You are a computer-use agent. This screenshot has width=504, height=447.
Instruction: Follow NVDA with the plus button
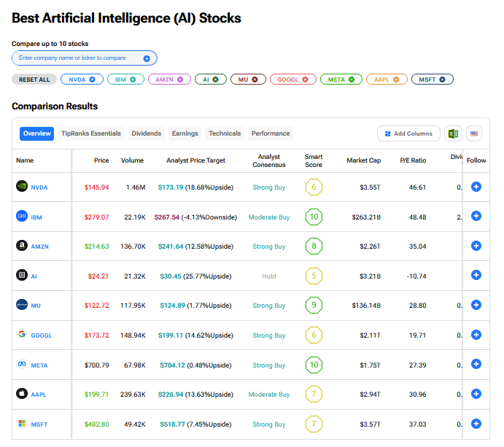point(476,187)
